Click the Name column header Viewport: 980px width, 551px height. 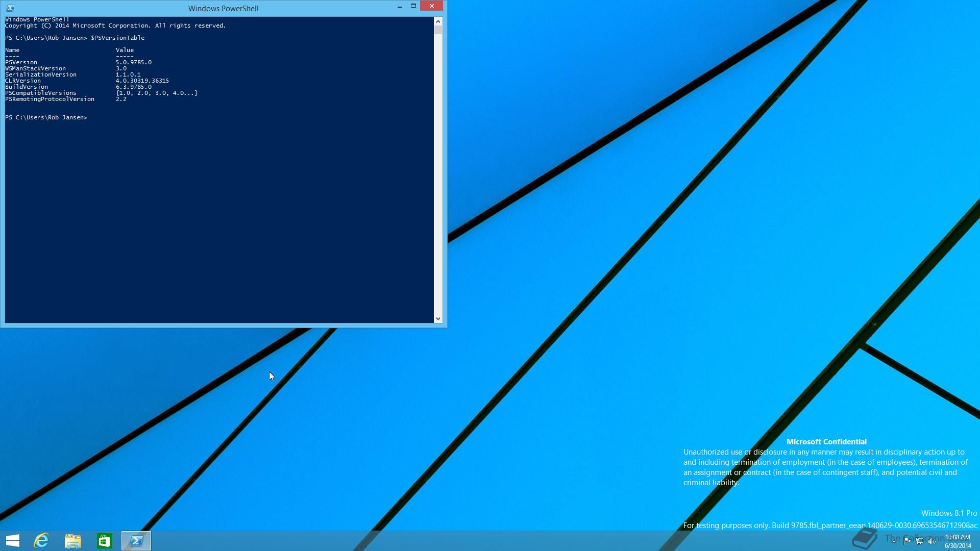pyautogui.click(x=12, y=50)
